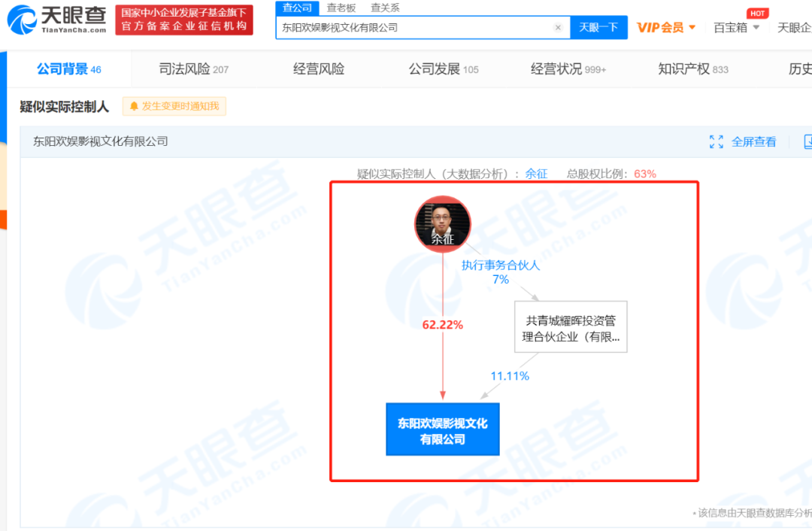Click the 天眼一下 search button
Image resolution: width=812 pixels, height=531 pixels.
point(599,27)
